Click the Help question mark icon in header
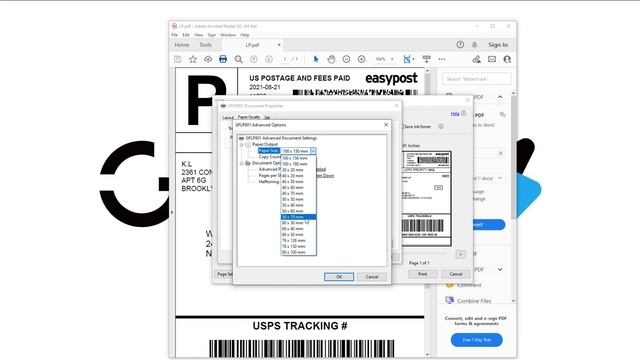The height and width of the screenshot is (360, 640). [x=460, y=44]
